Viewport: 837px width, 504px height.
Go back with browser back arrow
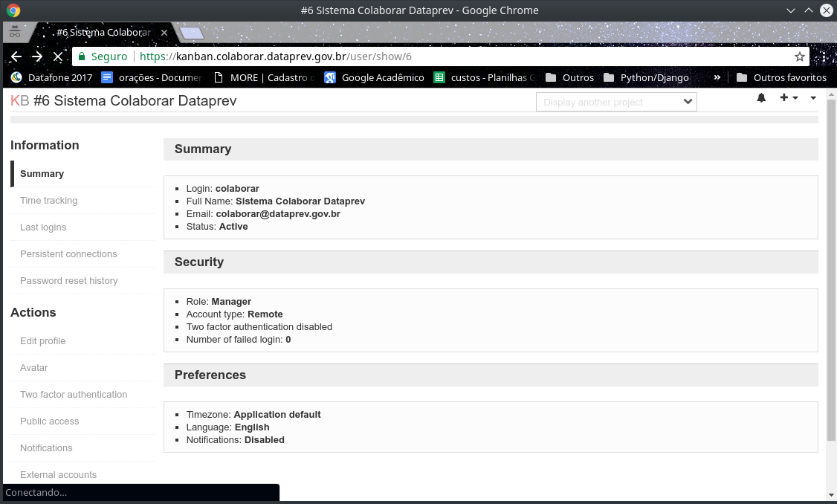[x=16, y=56]
